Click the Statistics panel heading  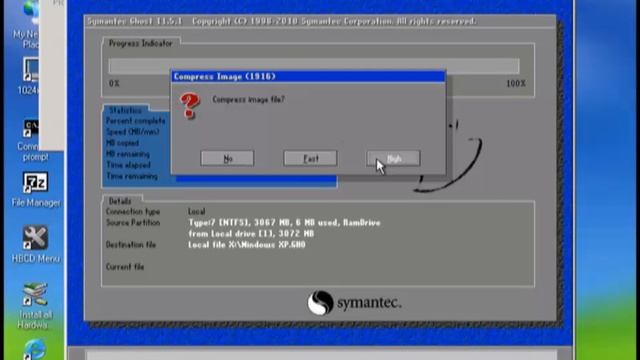(x=125, y=110)
